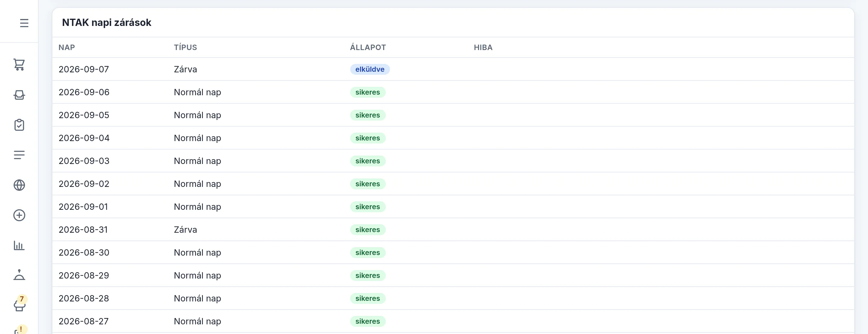Click the 'elküldve' status badge

(x=370, y=69)
